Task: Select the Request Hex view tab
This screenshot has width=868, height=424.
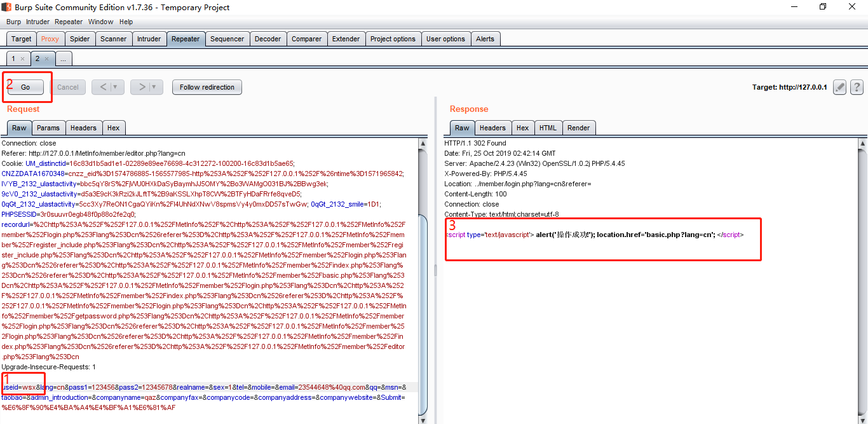Action: [113, 128]
